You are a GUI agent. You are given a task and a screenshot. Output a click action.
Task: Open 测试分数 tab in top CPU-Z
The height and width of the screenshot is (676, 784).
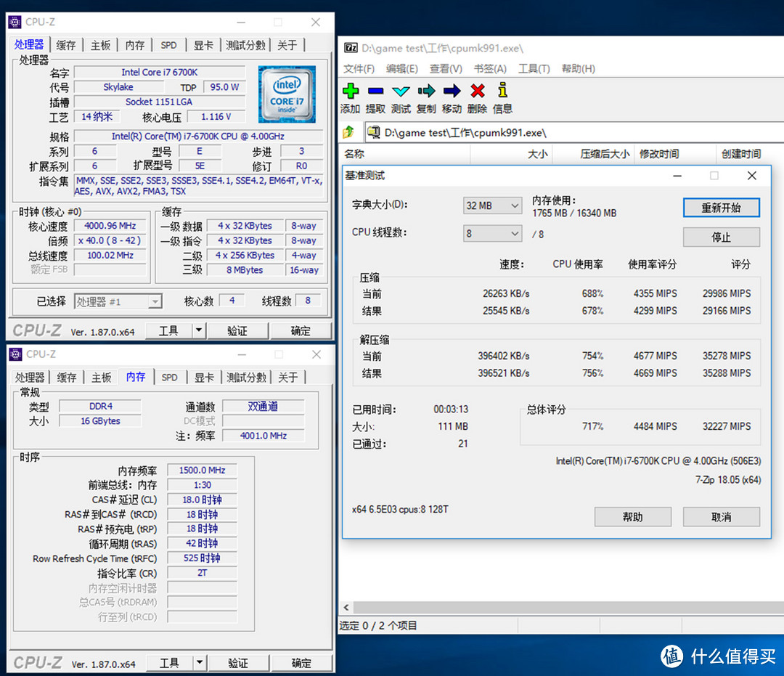coord(245,45)
